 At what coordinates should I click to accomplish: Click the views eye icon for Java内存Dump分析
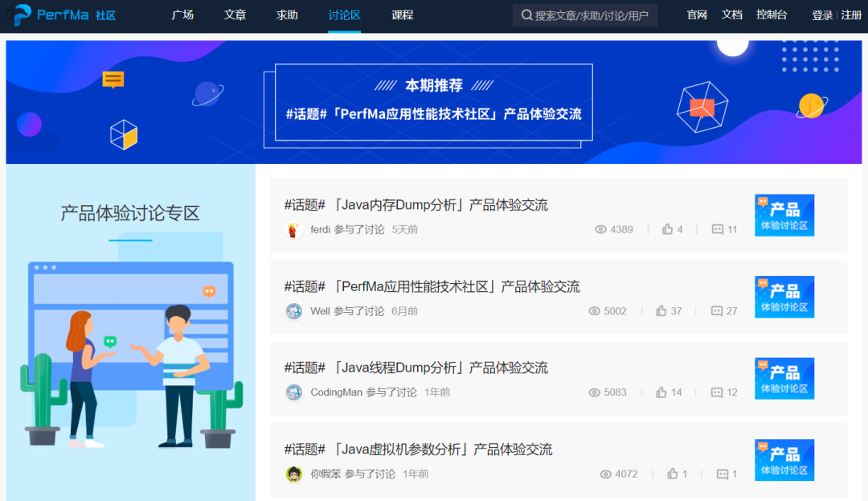click(600, 229)
